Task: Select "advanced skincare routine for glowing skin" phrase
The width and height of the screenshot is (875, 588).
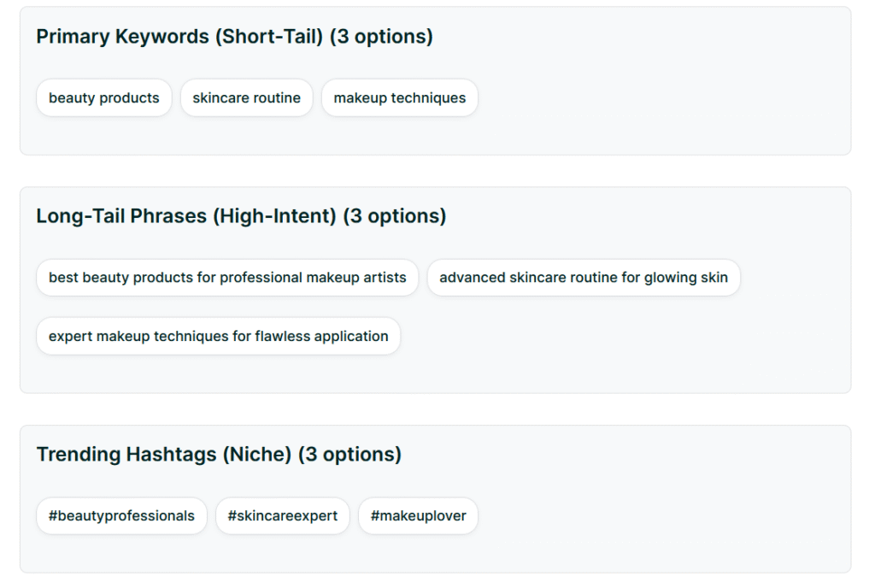Action: coord(584,277)
